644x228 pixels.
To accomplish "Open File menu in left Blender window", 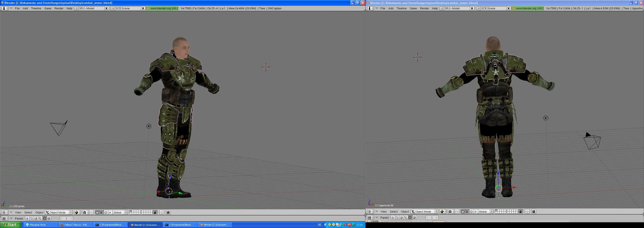I will (x=17, y=8).
